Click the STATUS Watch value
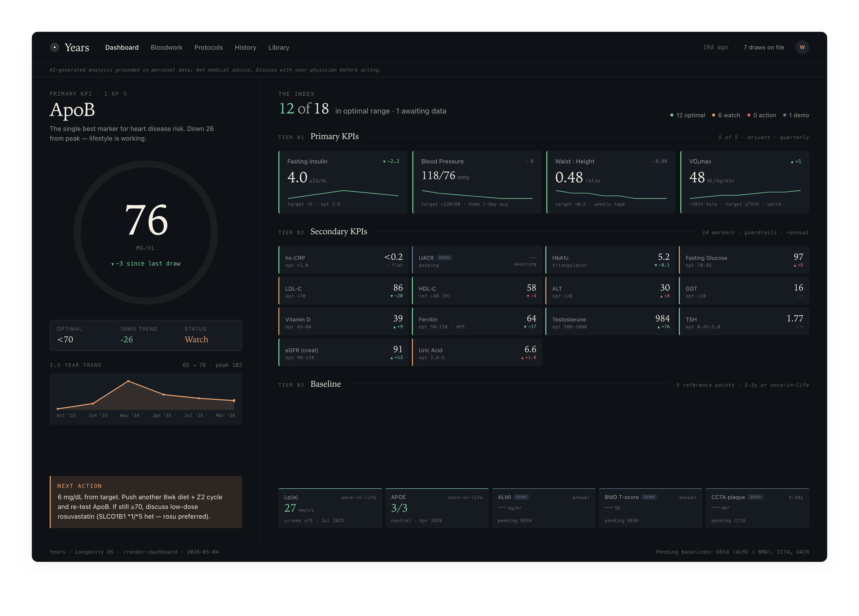The width and height of the screenshot is (859, 616). [x=196, y=339]
